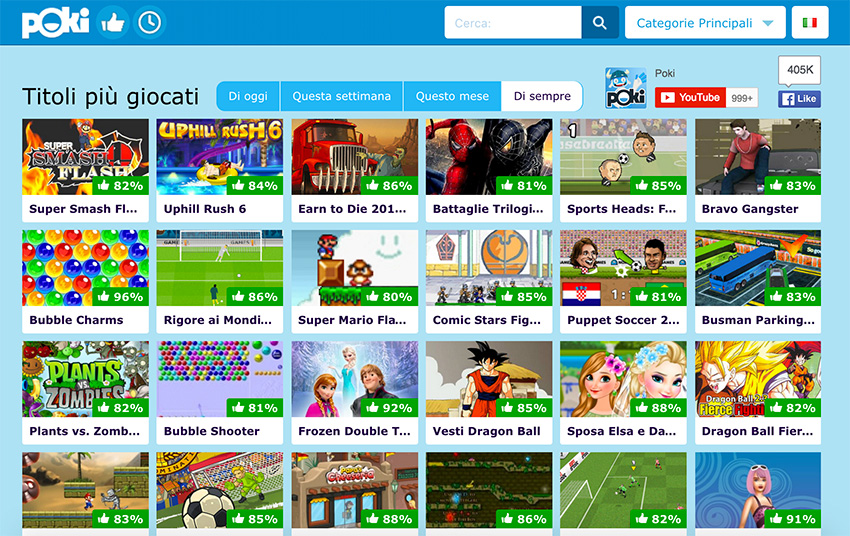Open the Vesti Dragon Ball title link

486,431
